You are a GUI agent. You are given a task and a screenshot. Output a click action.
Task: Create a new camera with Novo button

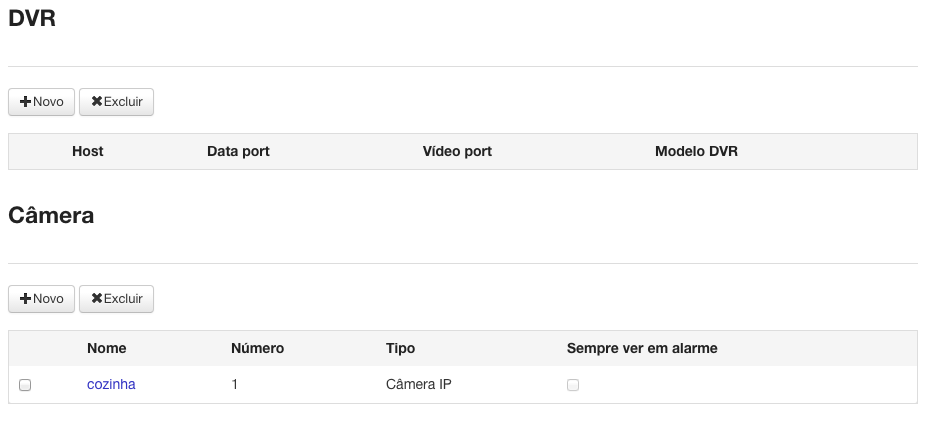(41, 299)
